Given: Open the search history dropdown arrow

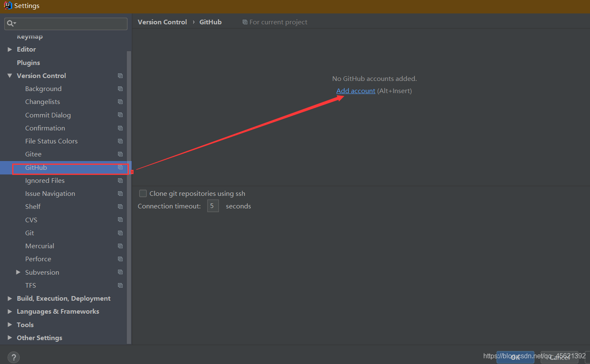Looking at the screenshot, I should coord(15,24).
